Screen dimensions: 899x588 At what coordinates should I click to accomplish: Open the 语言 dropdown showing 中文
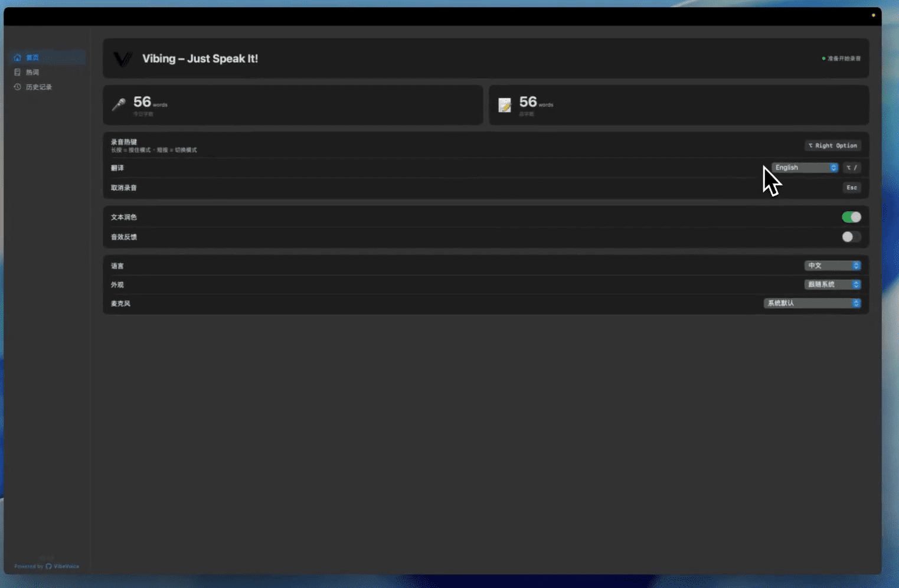(x=832, y=266)
